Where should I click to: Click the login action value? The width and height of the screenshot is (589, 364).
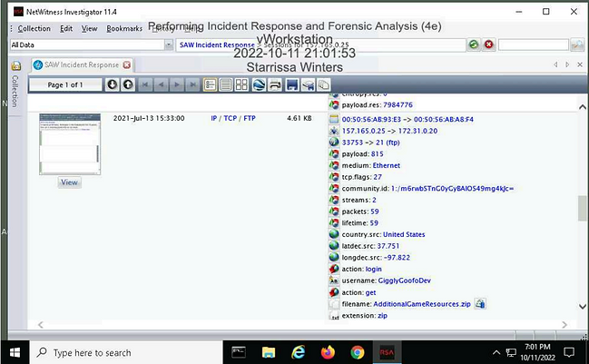point(373,269)
